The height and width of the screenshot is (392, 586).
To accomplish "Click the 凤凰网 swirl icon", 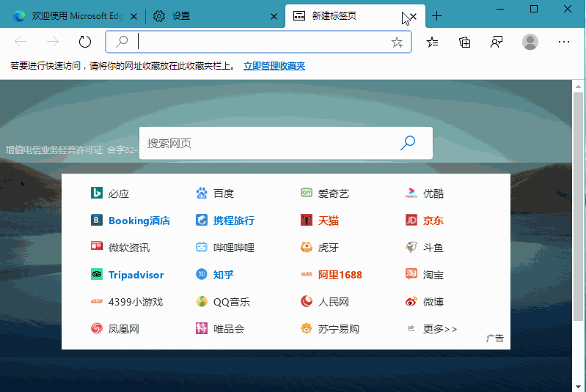I will 97,328.
